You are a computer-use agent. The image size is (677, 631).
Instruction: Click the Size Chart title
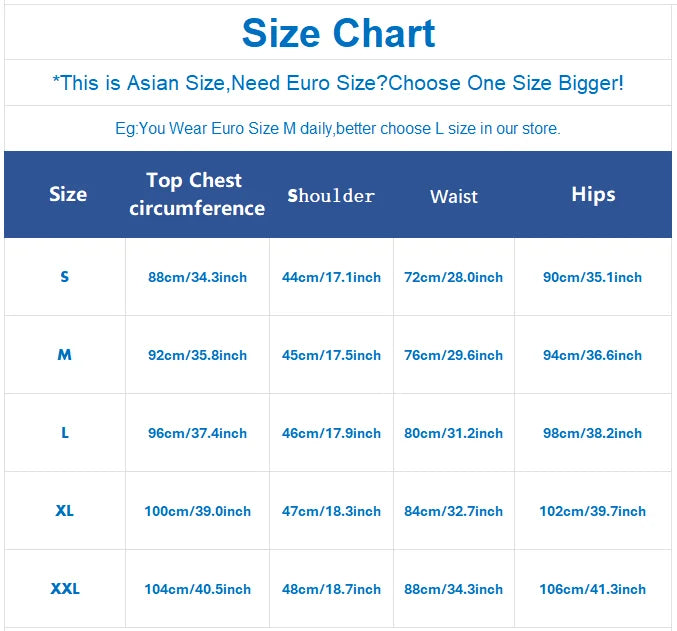(338, 33)
